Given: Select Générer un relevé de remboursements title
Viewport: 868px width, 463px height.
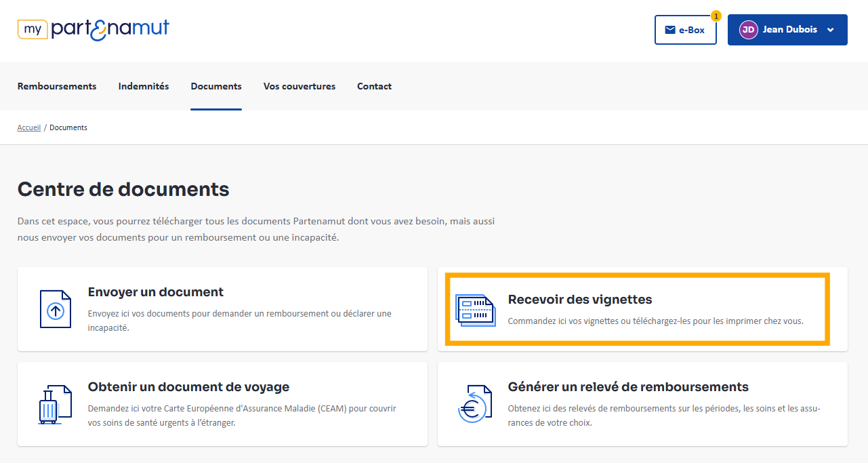Looking at the screenshot, I should (628, 387).
